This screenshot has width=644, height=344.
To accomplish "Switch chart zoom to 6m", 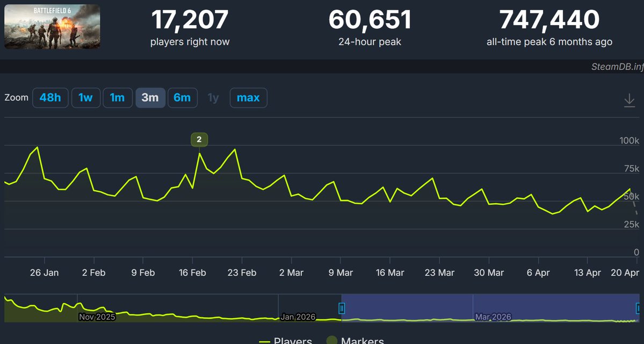I will coord(183,98).
